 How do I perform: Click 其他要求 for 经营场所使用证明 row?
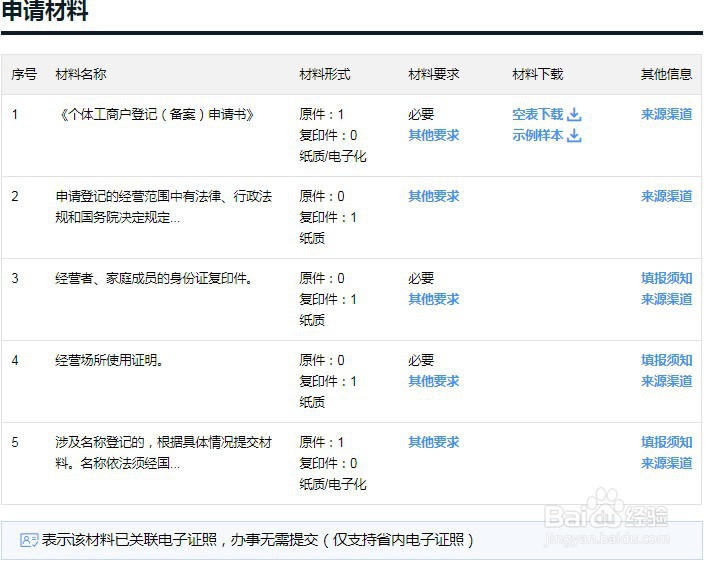pos(434,381)
